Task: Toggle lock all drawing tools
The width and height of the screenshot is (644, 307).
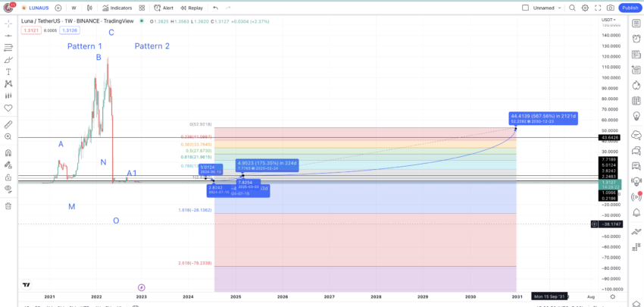Action: click(x=8, y=177)
